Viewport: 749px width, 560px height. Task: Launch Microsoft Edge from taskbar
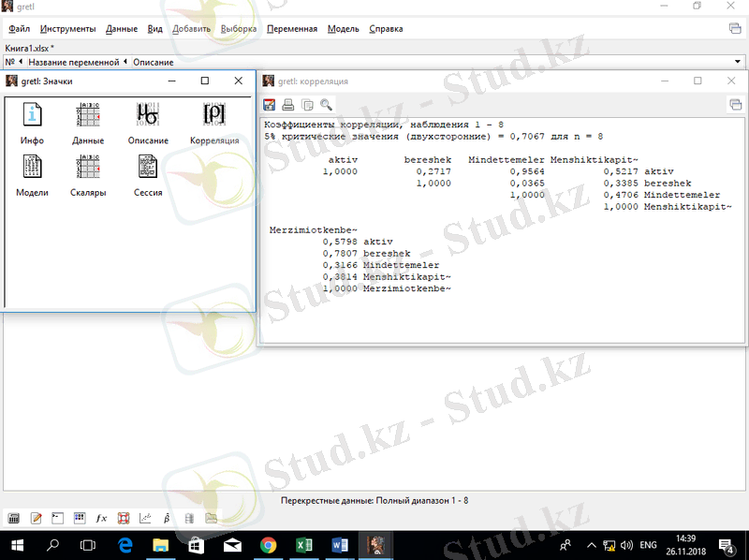[125, 545]
